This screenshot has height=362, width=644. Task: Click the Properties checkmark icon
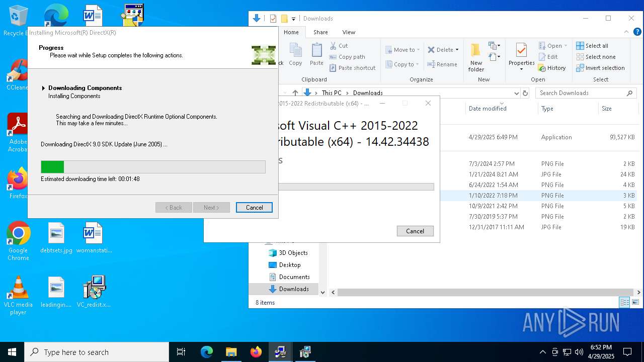pos(521,51)
